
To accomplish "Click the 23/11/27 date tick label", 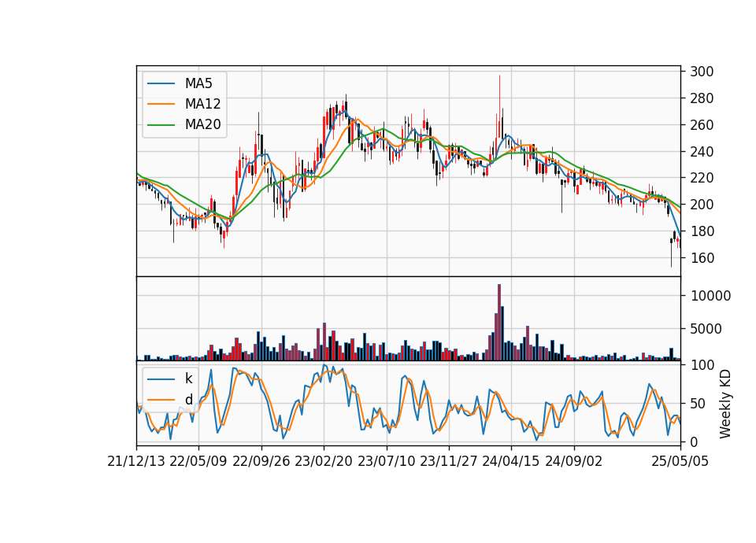I will pyautogui.click(x=448, y=461).
